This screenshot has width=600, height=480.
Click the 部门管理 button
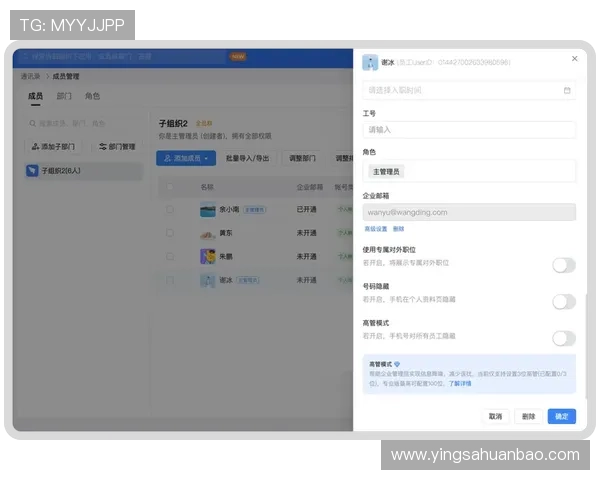117,147
